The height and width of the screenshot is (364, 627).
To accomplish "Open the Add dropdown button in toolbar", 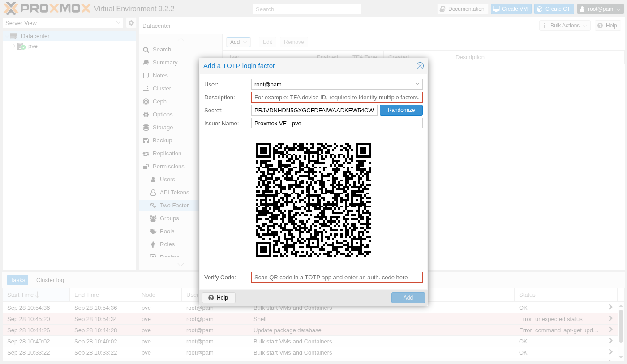I will click(x=238, y=42).
